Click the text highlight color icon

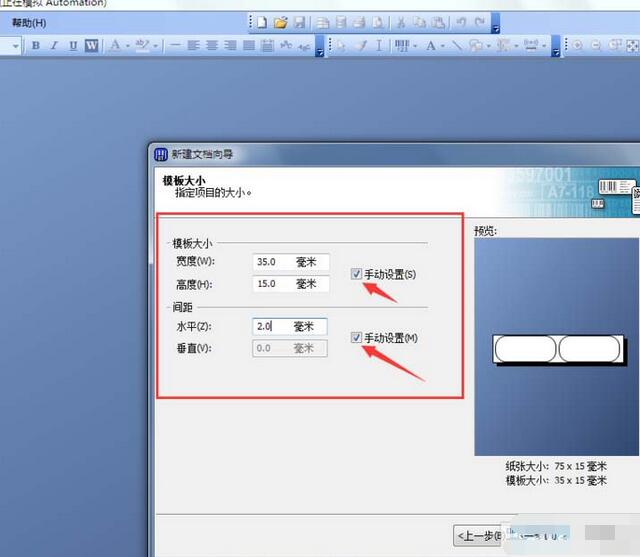tap(142, 45)
